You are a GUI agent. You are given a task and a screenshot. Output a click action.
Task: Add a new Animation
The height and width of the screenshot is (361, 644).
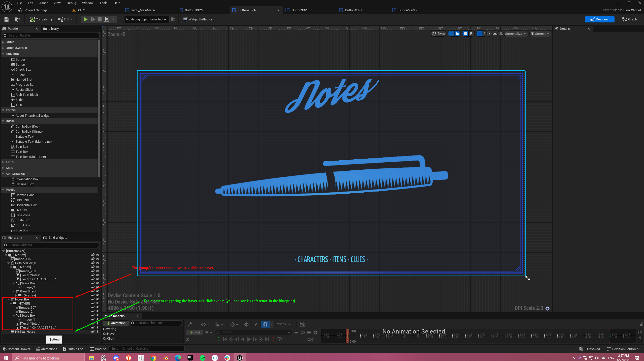tap(116, 323)
